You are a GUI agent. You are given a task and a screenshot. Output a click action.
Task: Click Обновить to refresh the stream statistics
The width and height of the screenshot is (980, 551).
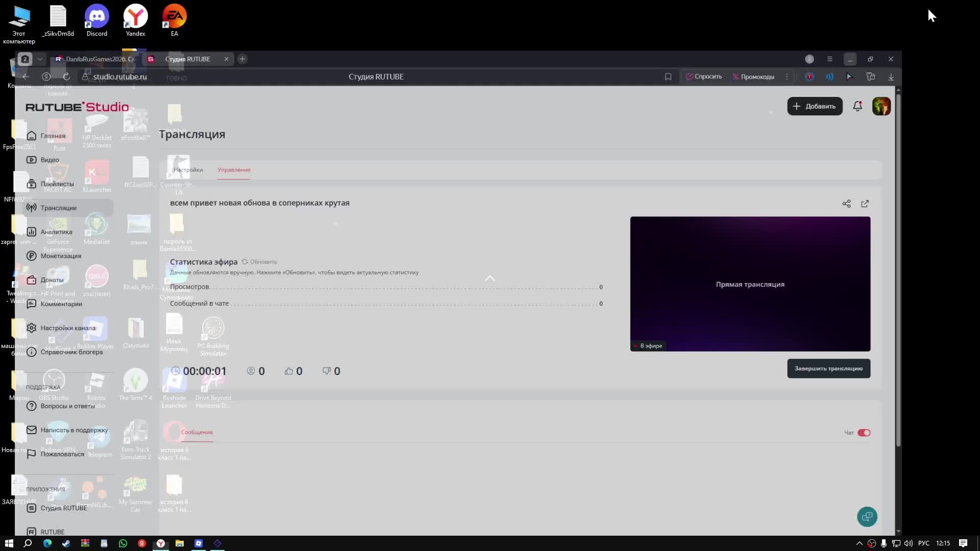(x=259, y=262)
